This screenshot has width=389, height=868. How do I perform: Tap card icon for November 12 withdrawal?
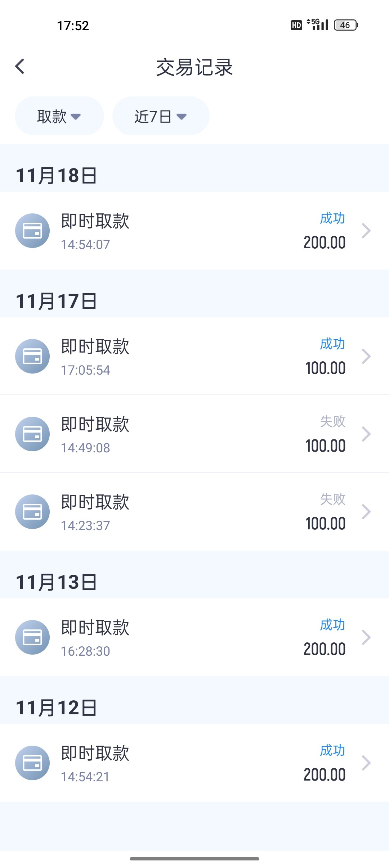[x=32, y=763]
